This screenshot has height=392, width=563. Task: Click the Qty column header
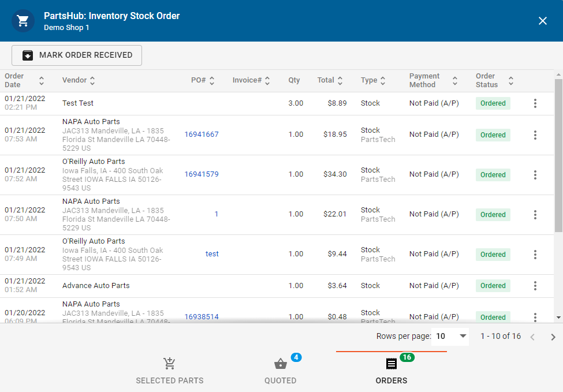click(x=294, y=80)
